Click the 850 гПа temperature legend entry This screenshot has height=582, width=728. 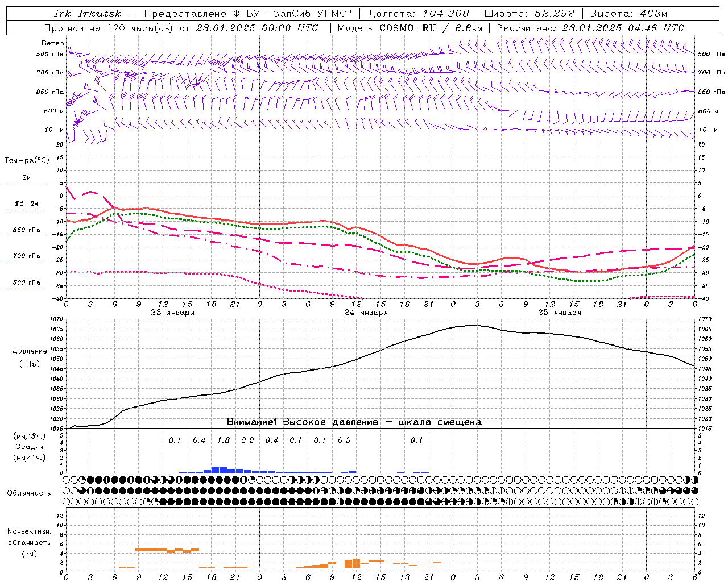(x=26, y=230)
